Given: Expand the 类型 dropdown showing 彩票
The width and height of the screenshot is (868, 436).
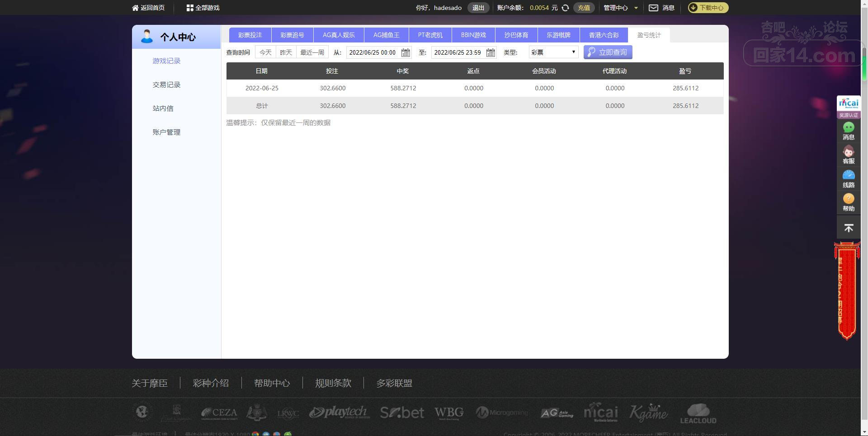Looking at the screenshot, I should (x=553, y=52).
